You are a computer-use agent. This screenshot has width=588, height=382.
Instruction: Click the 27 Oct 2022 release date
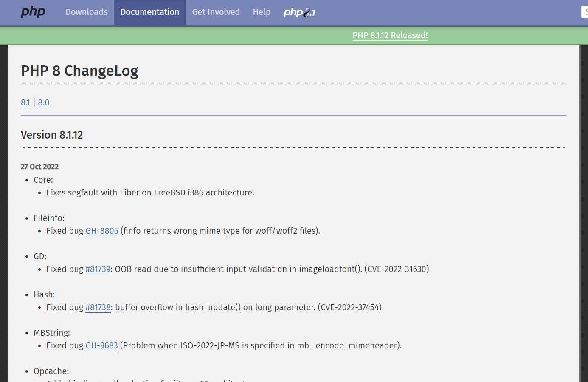pyautogui.click(x=39, y=167)
